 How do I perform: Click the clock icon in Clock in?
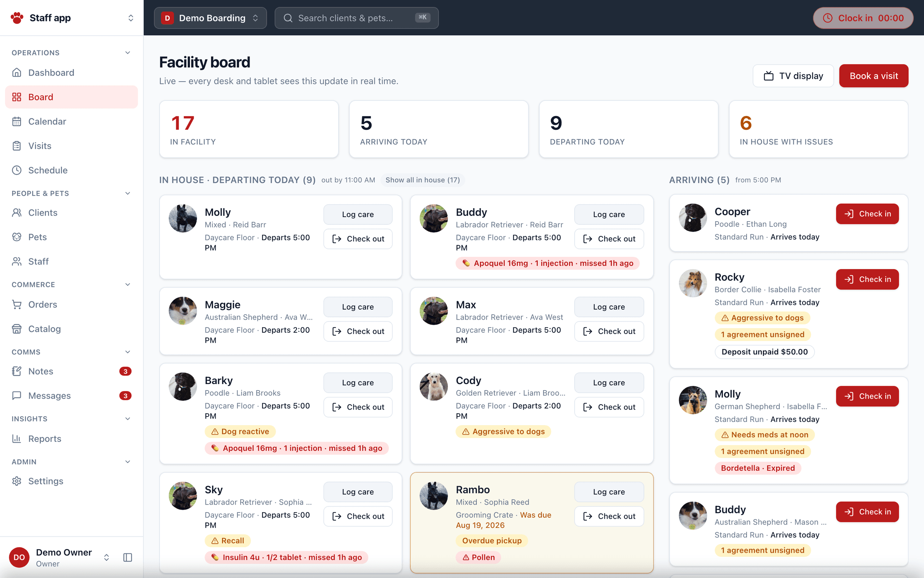click(827, 18)
